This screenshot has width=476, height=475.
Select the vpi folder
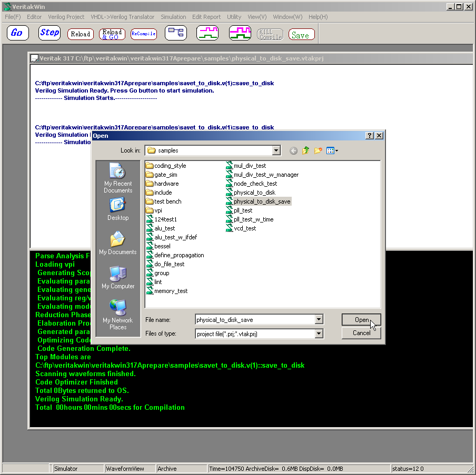[154, 210]
